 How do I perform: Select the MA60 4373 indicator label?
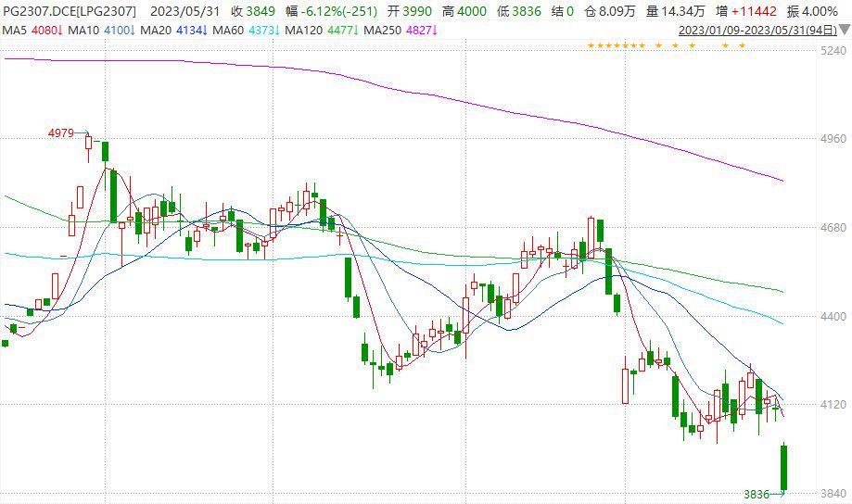pyautogui.click(x=247, y=31)
